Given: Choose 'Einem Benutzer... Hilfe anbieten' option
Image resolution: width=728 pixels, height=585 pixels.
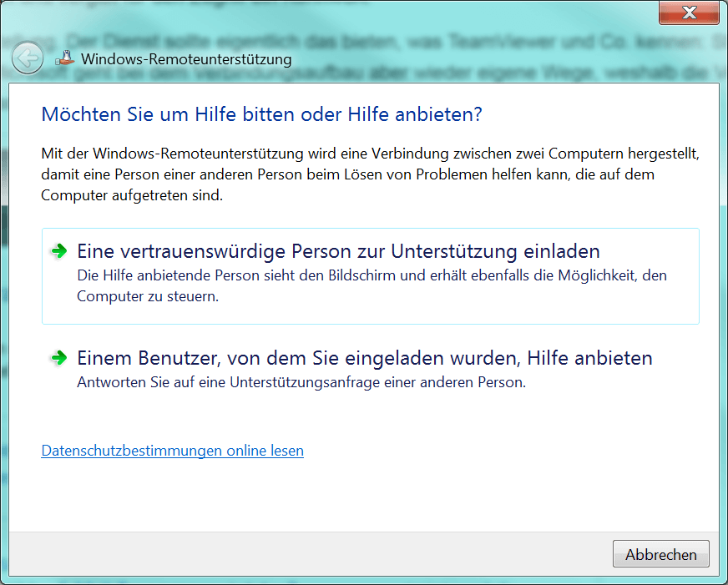Looking at the screenshot, I should tap(371, 370).
